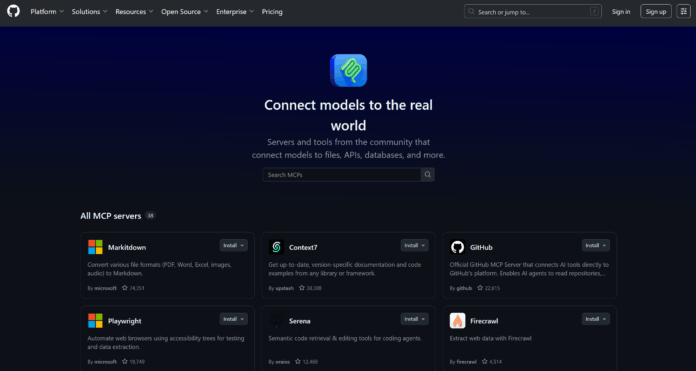Screen dimensions: 696x371
Task: Expand the Resources menu
Action: click(134, 12)
